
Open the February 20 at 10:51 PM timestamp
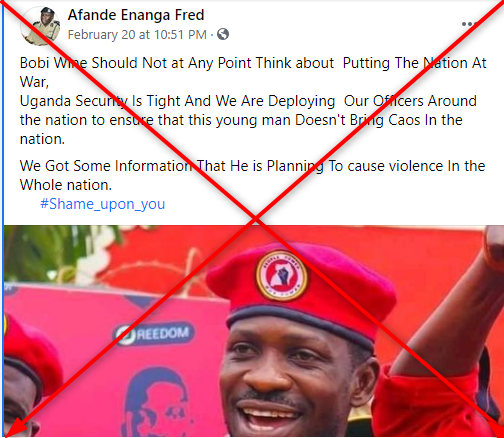coord(137,35)
